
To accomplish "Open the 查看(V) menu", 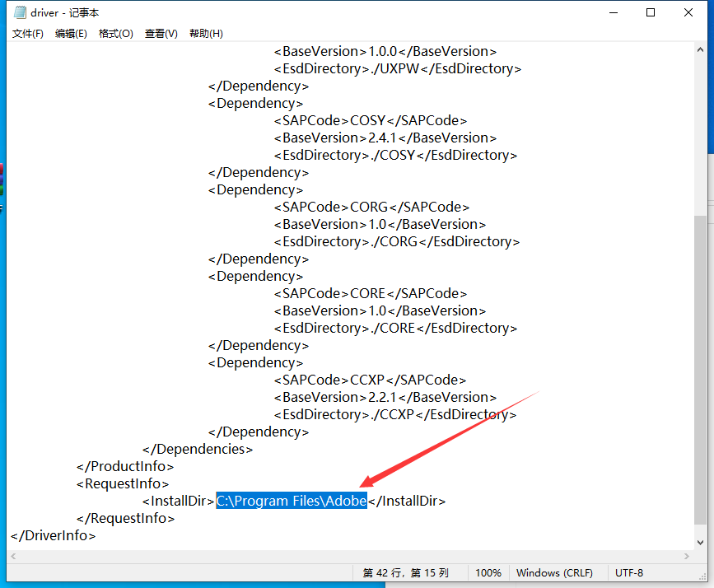I will 161,34.
